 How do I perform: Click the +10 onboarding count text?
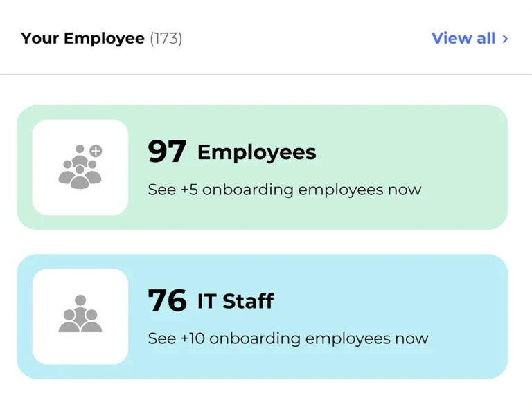click(x=193, y=338)
